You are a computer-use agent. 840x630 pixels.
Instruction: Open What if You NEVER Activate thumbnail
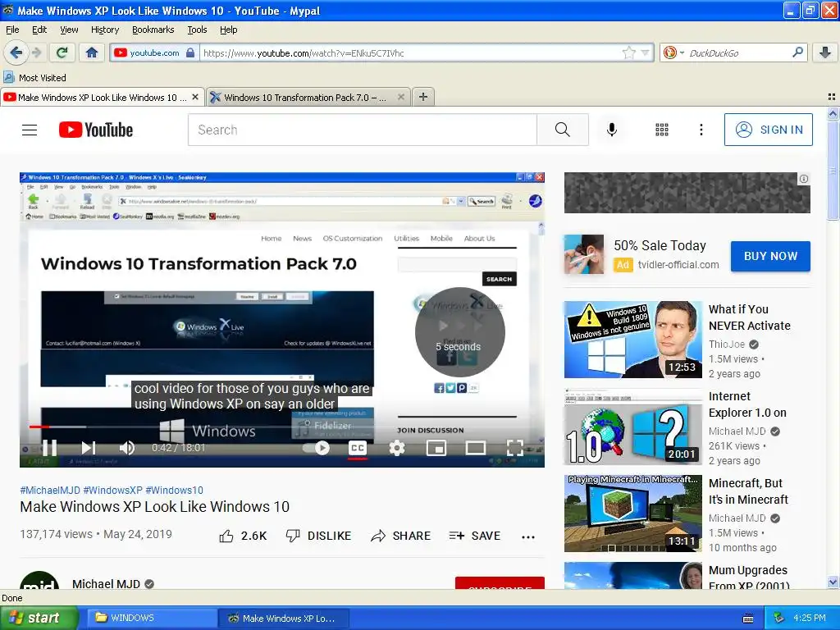[x=632, y=339]
